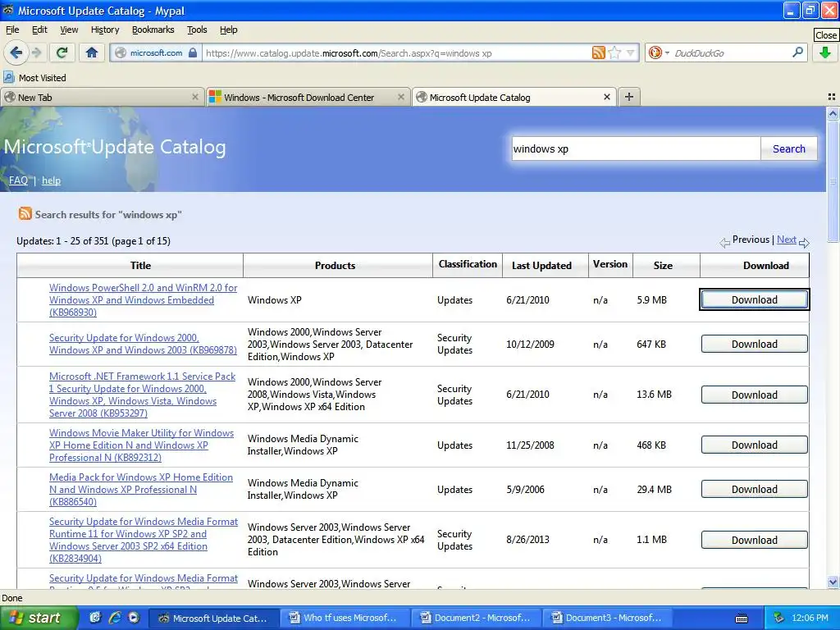840x630 pixels.
Task: Open DuckDuckGo search engine selector
Action: click(x=659, y=52)
